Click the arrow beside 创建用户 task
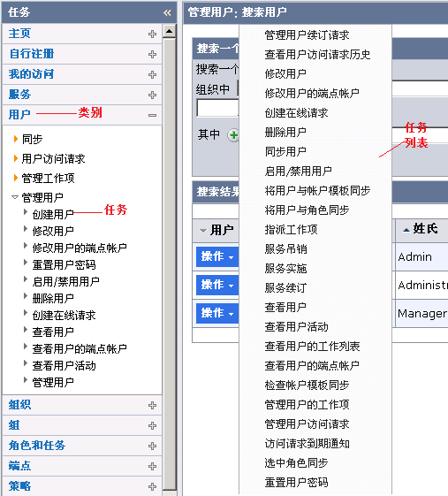This screenshot has height=496, width=448. (26, 211)
